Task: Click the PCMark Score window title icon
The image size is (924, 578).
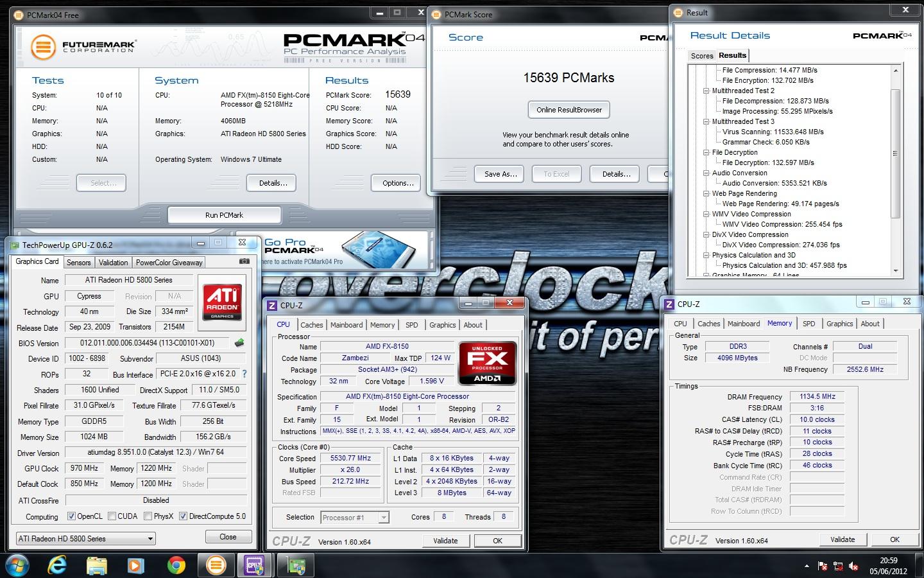Action: pos(437,14)
